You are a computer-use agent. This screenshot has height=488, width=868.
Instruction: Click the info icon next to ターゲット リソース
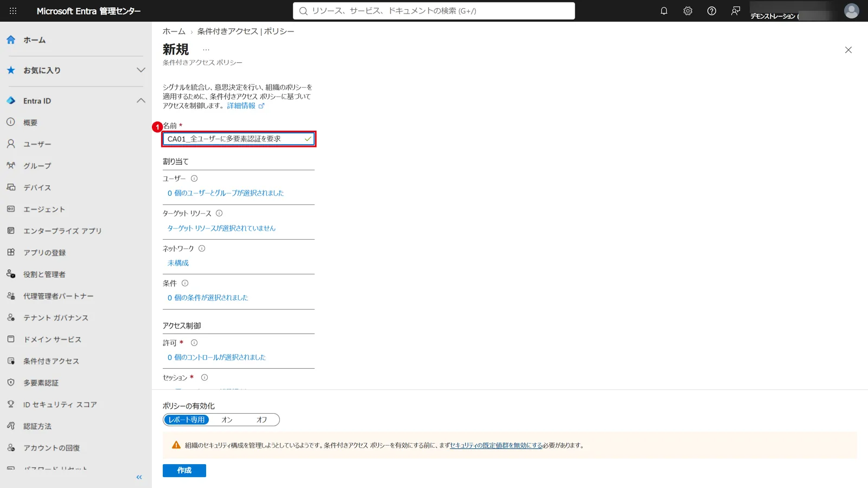pyautogui.click(x=219, y=213)
